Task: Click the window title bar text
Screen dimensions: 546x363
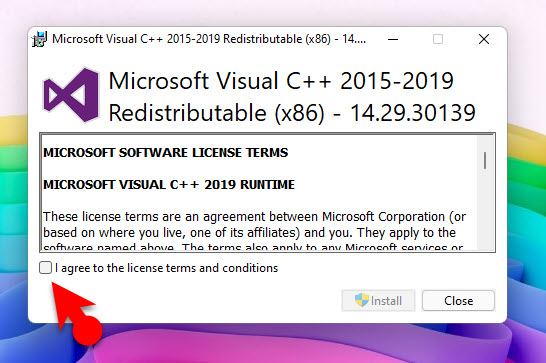Action: [209, 39]
